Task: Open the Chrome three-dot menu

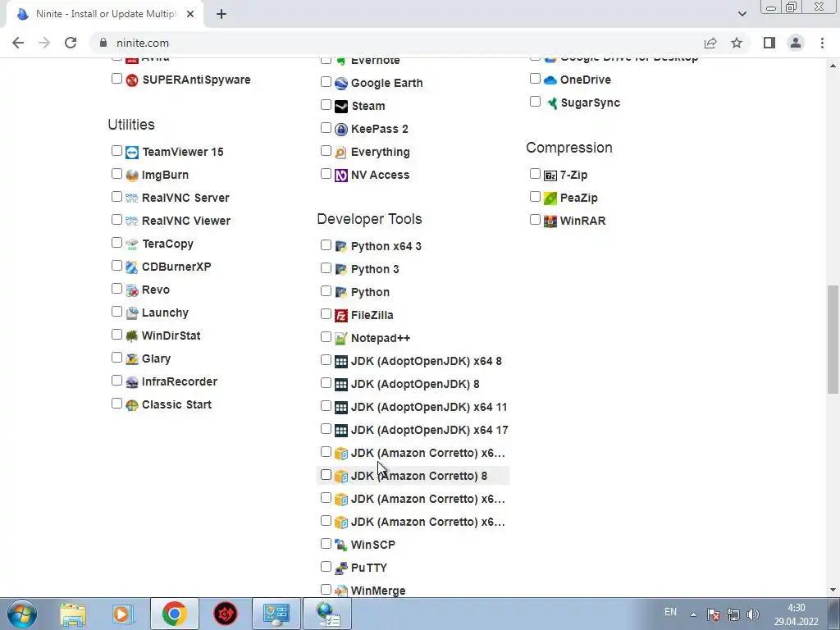Action: tap(822, 43)
